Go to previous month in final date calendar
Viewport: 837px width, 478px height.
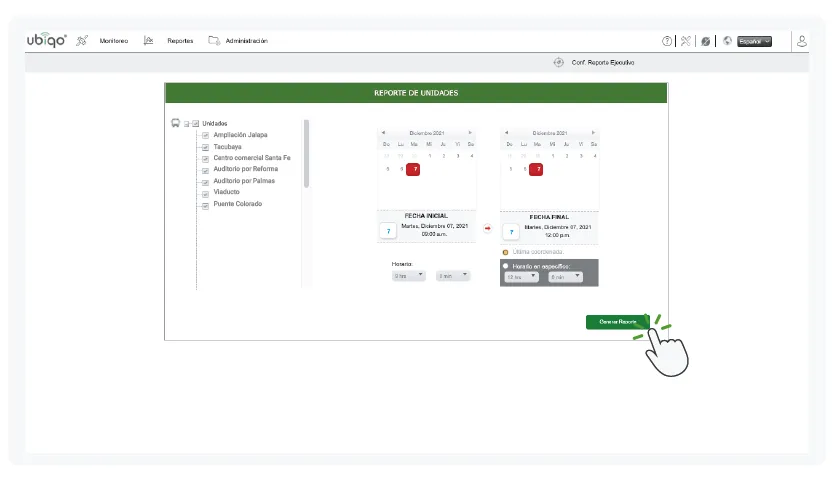pyautogui.click(x=507, y=132)
